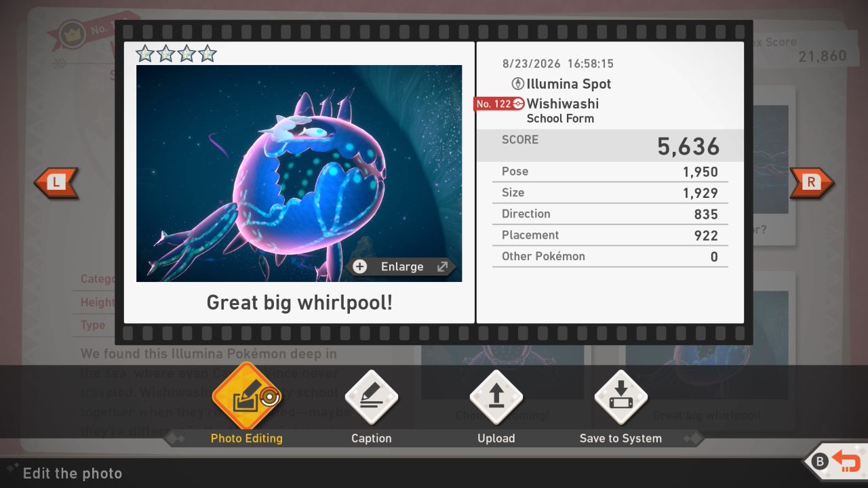The width and height of the screenshot is (868, 488).
Task: Click the Direction label
Action: tap(526, 213)
